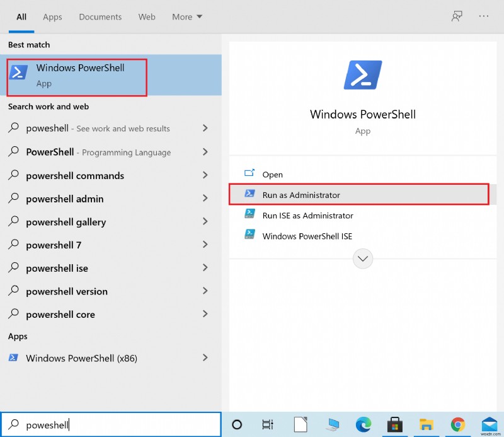Viewport: 504px width, 437px height.
Task: Open Microsoft Store from the taskbar
Action: (x=395, y=424)
